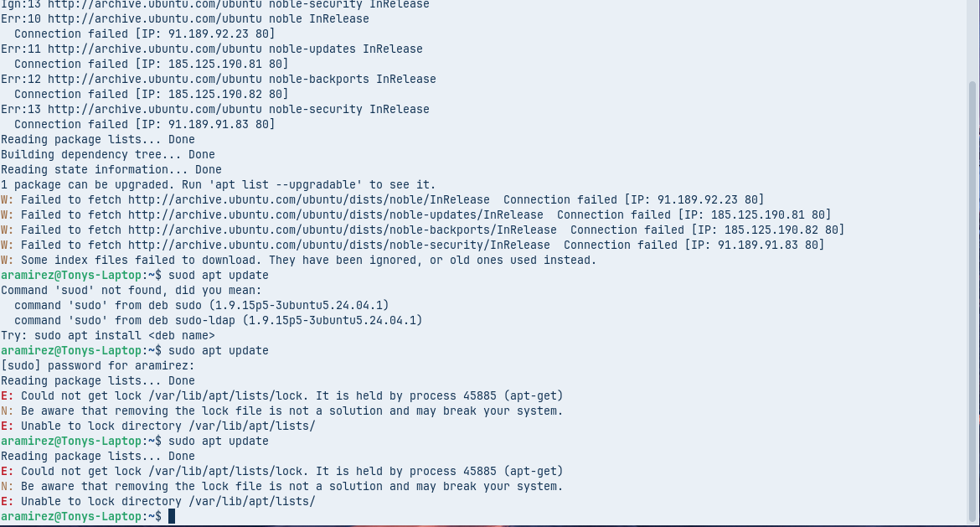This screenshot has width=980, height=527.
Task: Click the mistyped 'suod apt update' command
Action: click(x=218, y=276)
